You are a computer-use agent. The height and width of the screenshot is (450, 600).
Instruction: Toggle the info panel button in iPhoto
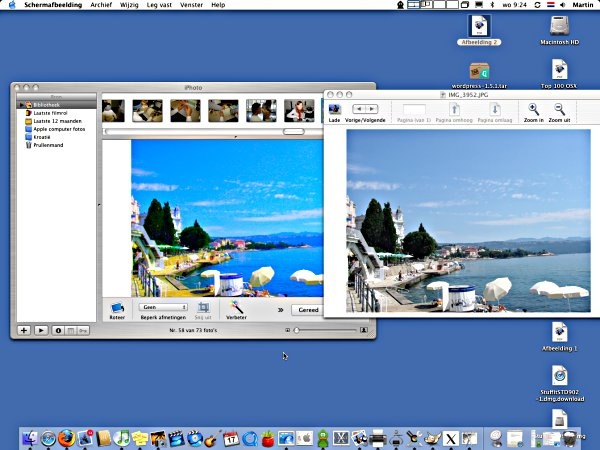tap(58, 330)
